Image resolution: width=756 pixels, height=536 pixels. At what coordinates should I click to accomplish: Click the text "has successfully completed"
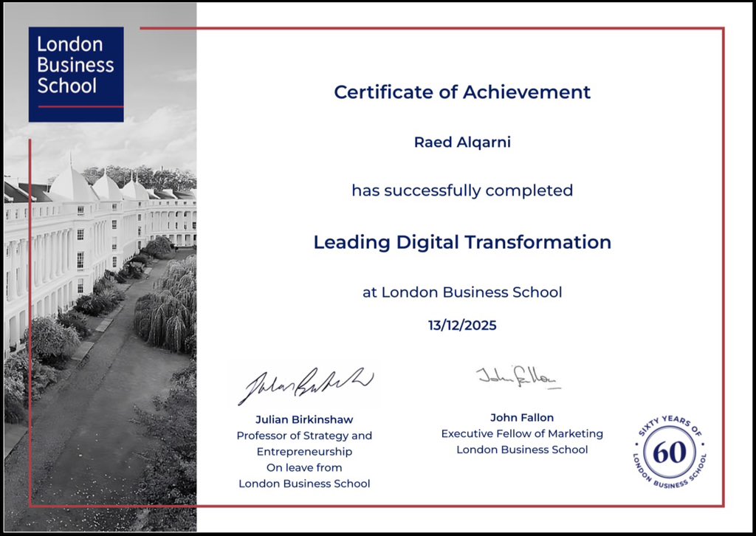pos(462,190)
